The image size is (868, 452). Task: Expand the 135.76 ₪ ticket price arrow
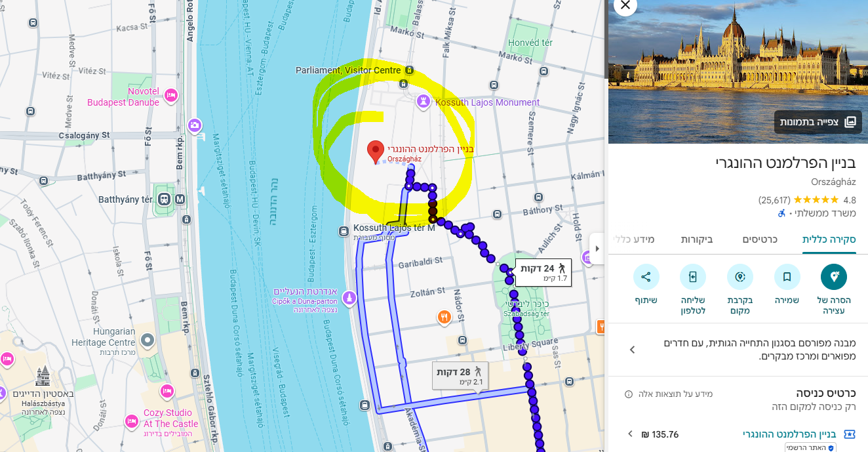[x=630, y=434]
